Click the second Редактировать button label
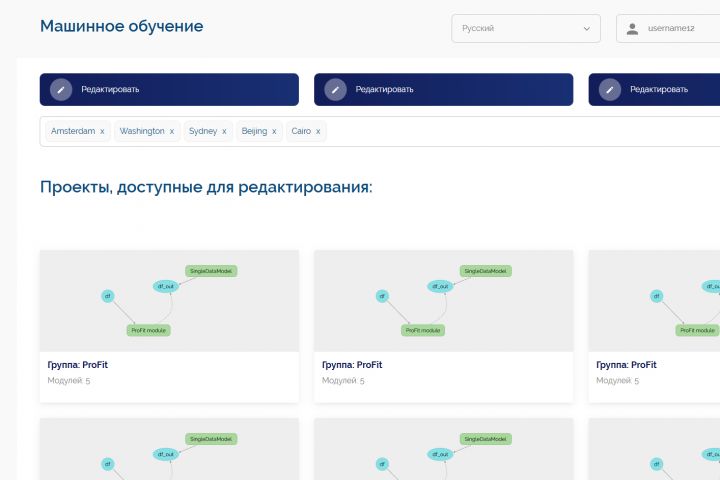Screen dimensions: 720x480 [384, 90]
